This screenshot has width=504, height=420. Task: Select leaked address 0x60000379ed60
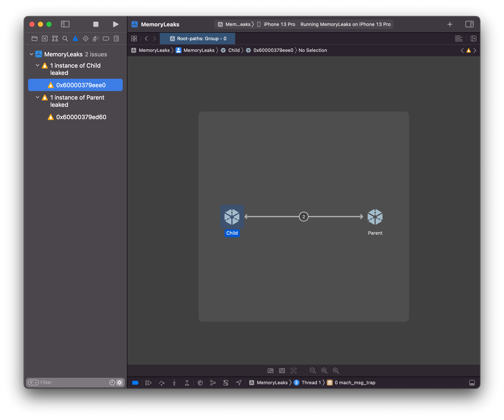81,117
